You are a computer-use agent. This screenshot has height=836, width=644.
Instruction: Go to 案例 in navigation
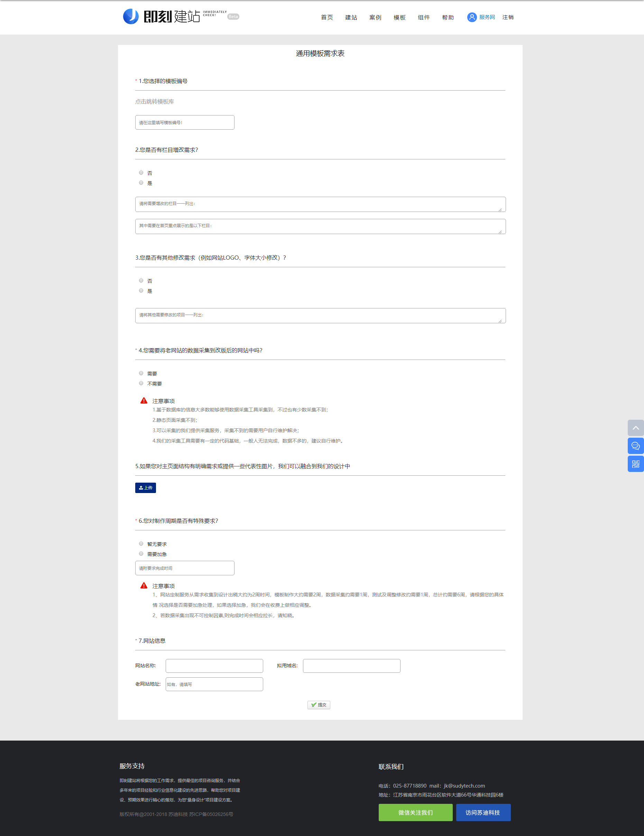(x=375, y=18)
